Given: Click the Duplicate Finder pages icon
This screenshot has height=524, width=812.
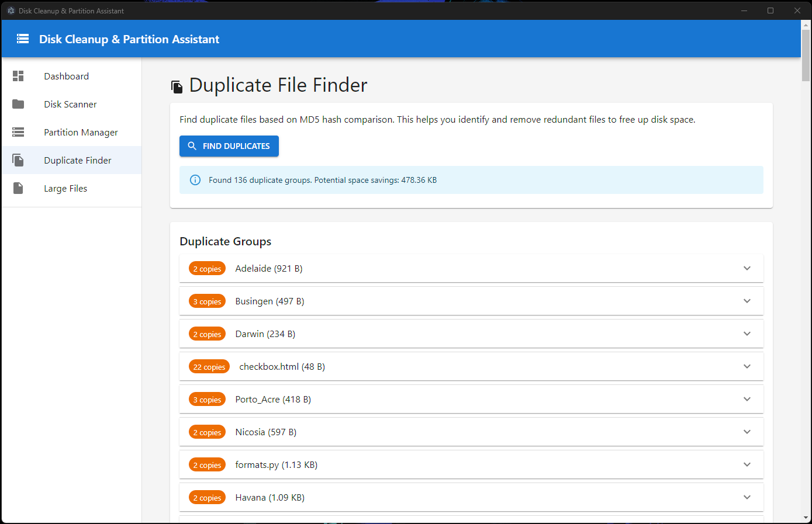Looking at the screenshot, I should [x=18, y=160].
